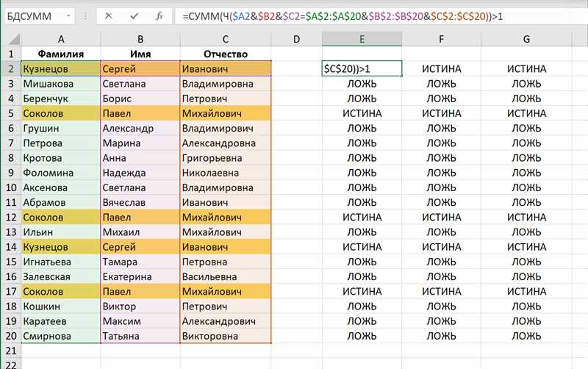The width and height of the screenshot is (588, 369).
Task: Select column D header
Action: [296, 39]
